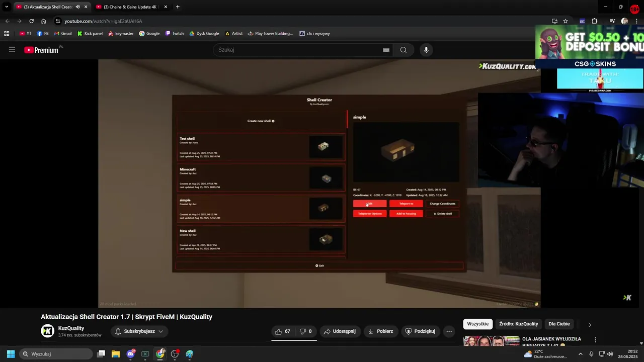Mute audio on the Aktualizacja tab
This screenshot has width=644, height=362.
point(78,7)
